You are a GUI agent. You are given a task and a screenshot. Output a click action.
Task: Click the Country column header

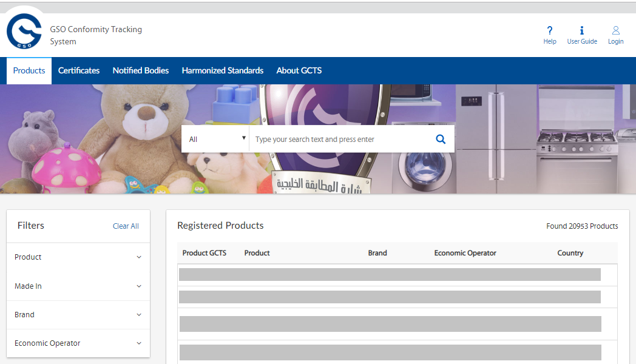pyautogui.click(x=570, y=253)
